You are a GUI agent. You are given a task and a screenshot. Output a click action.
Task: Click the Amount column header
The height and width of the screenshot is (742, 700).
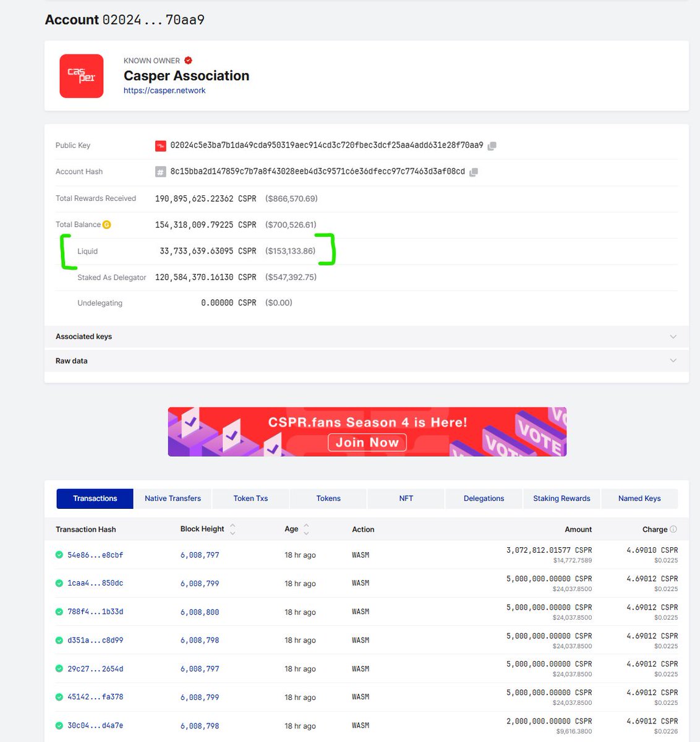click(578, 529)
